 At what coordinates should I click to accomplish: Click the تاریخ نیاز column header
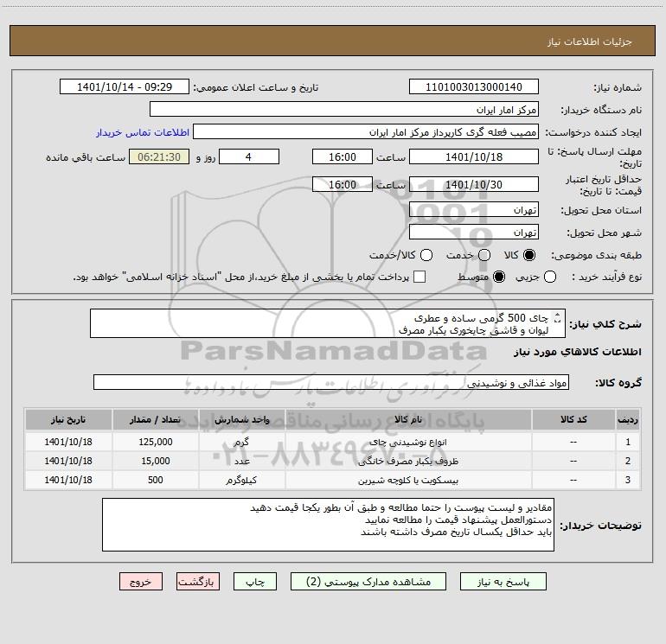point(68,419)
